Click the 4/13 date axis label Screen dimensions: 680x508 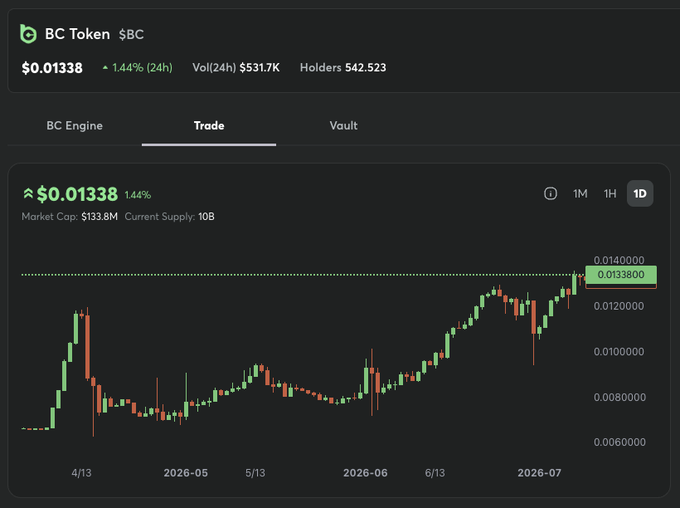pos(82,473)
